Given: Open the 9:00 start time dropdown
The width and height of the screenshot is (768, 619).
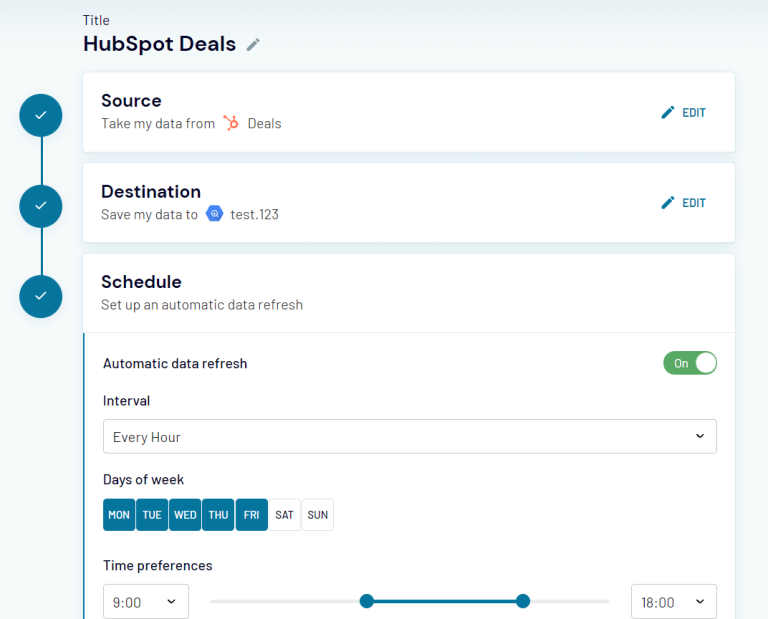Looking at the screenshot, I should (x=146, y=602).
